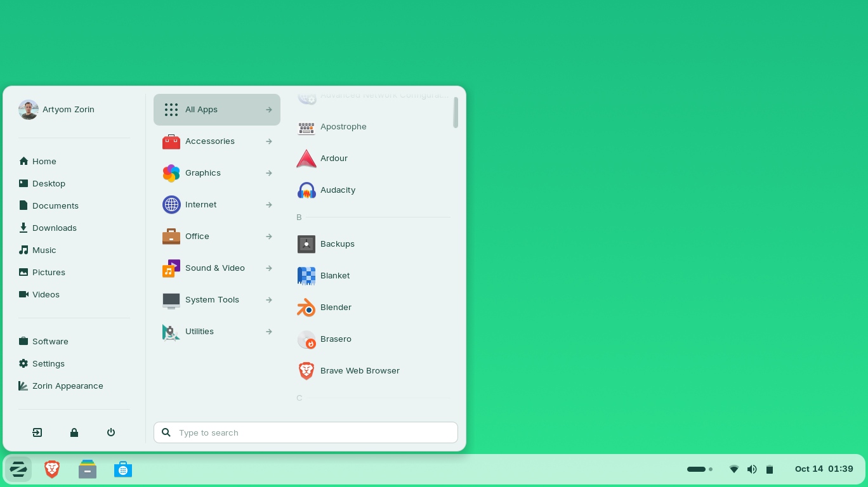
Task: Select the All Apps tab
Action: pos(201,109)
